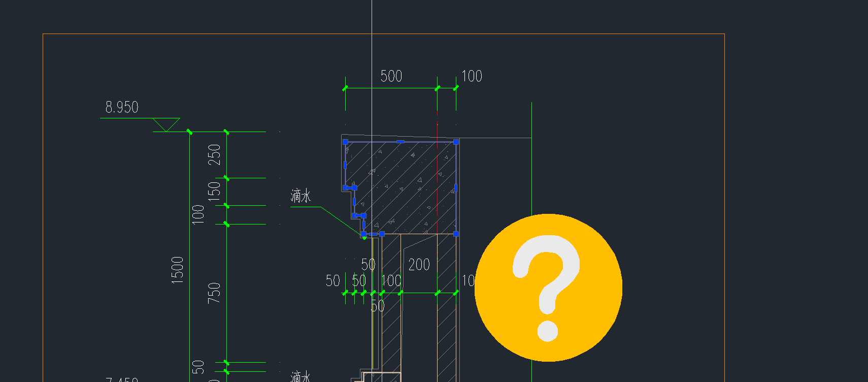Image resolution: width=868 pixels, height=382 pixels.
Task: Select the "150" vertical dimension text
Action: coord(214,191)
